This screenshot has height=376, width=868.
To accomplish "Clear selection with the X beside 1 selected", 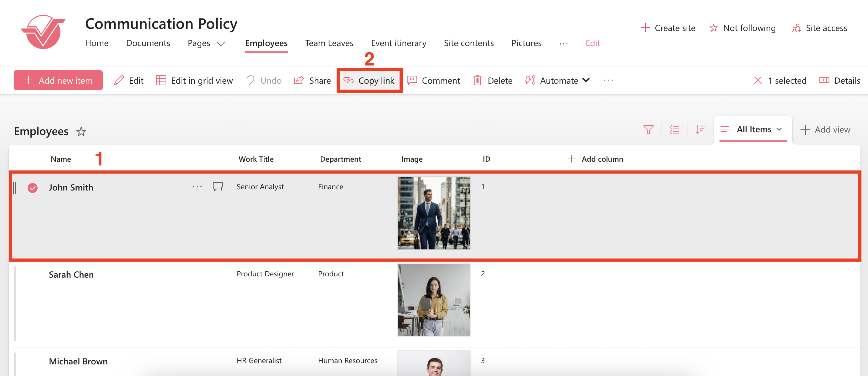I will (757, 80).
